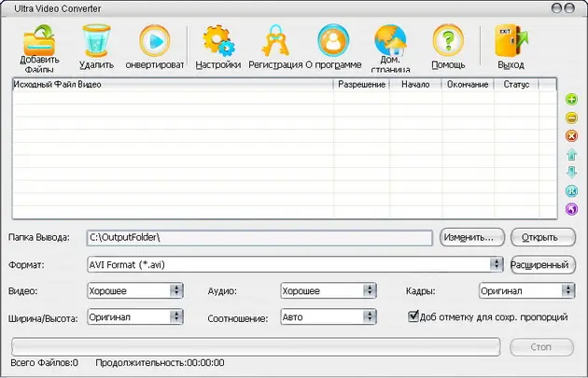Start conversion with Конвертировать play icon
The height and width of the screenshot is (378, 588).
pos(155,40)
